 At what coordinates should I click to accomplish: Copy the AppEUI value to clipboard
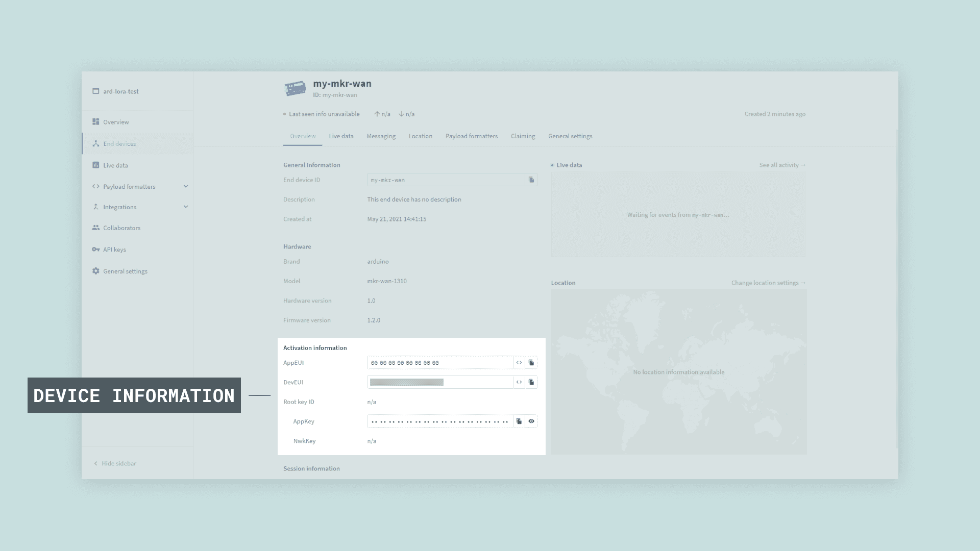pos(531,363)
